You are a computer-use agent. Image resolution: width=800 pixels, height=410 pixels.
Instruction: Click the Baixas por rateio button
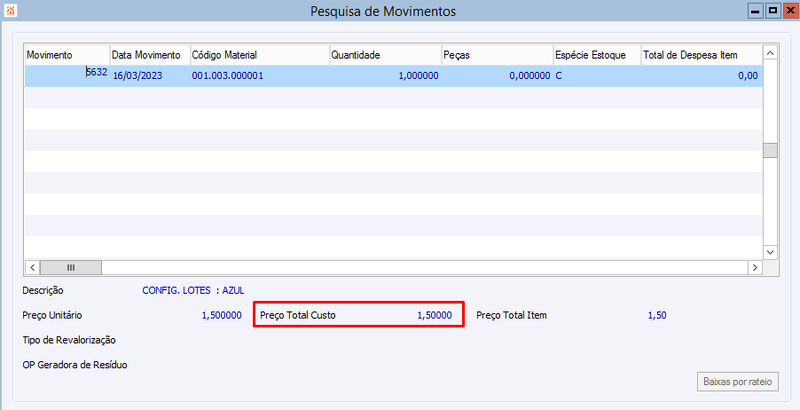tap(738, 381)
